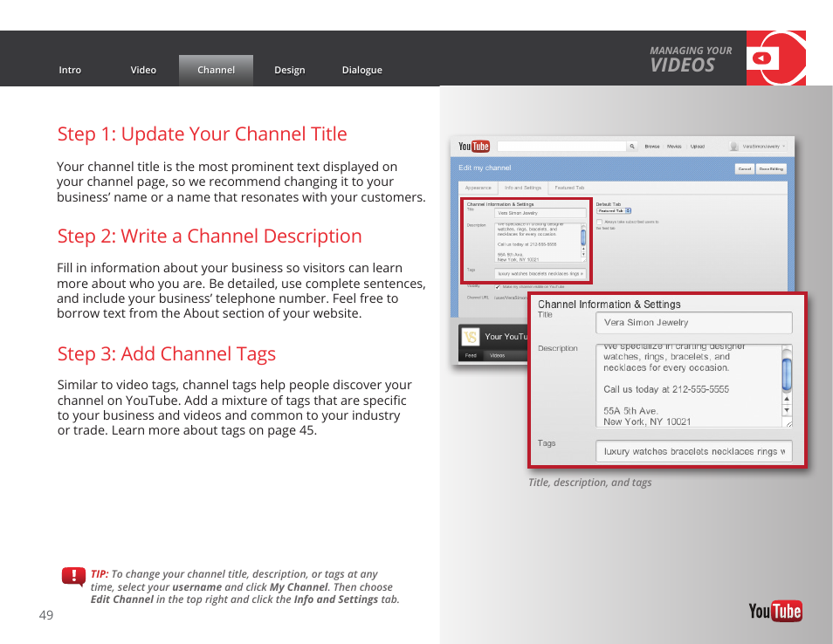This screenshot has width=833, height=644.
Task: Click the Done Editing button
Action: pyautogui.click(x=771, y=168)
